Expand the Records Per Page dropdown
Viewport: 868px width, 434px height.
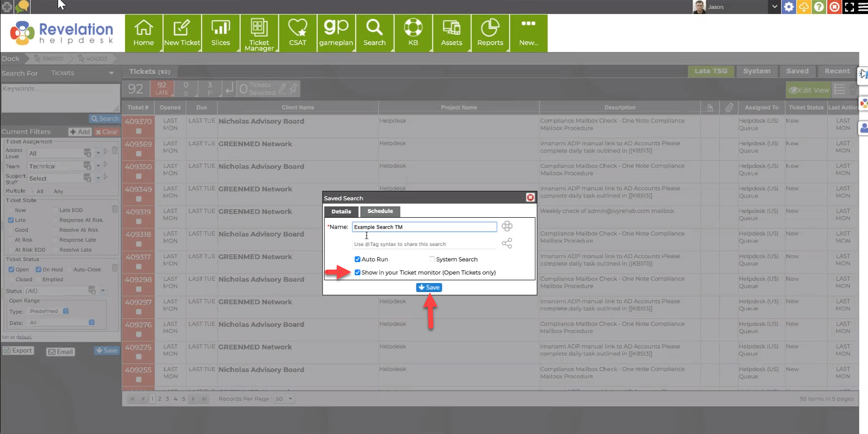pos(284,399)
